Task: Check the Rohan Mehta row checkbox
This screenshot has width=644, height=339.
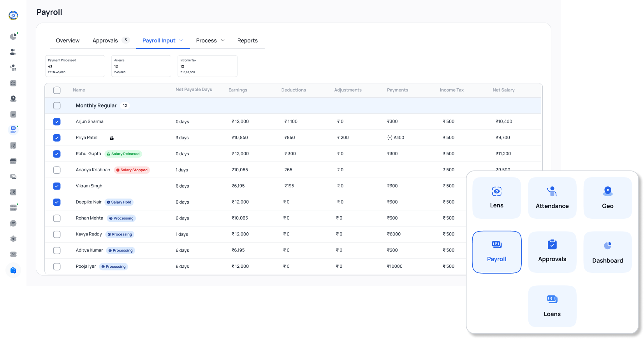Action: [x=57, y=218]
